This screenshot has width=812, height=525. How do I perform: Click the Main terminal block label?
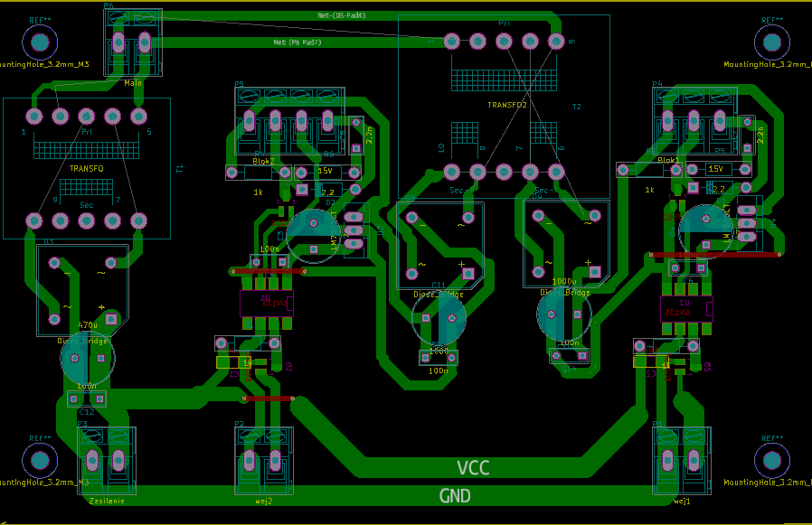click(x=133, y=83)
